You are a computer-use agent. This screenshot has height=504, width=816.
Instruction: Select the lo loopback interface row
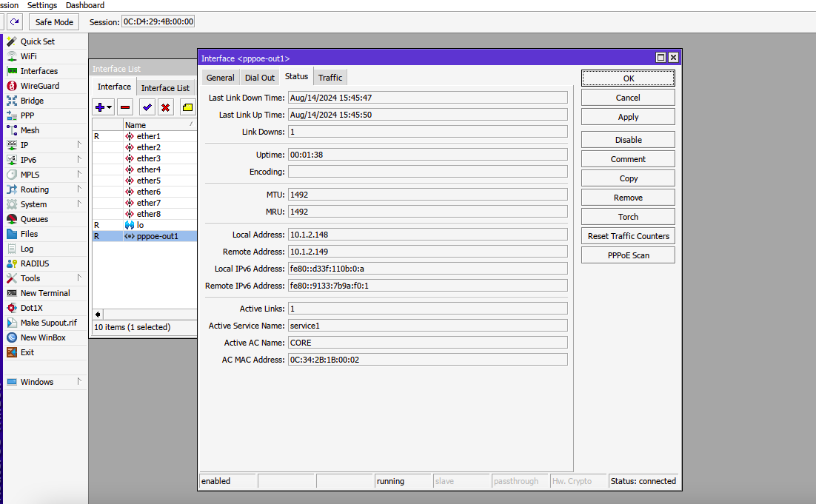[x=144, y=225]
